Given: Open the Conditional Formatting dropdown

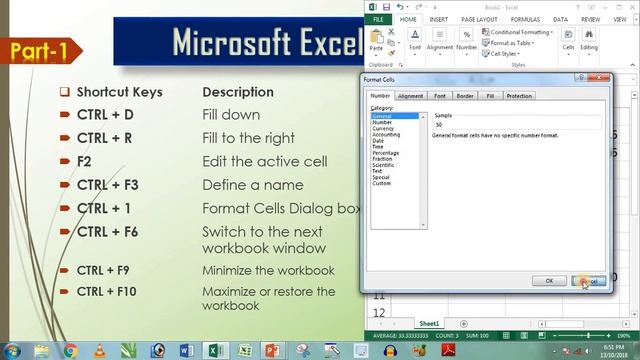Looking at the screenshot, I should (518, 32).
